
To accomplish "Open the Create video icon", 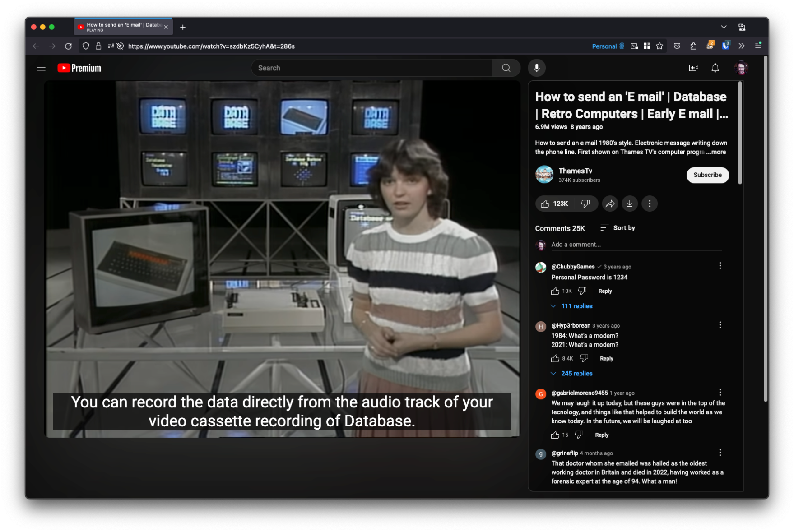I will (x=693, y=68).
